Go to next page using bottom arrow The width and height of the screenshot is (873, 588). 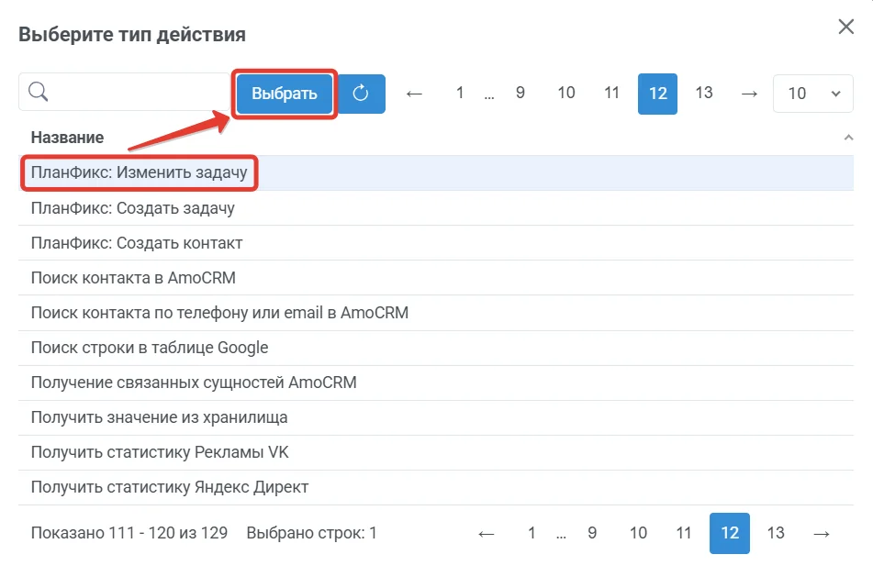(x=822, y=534)
